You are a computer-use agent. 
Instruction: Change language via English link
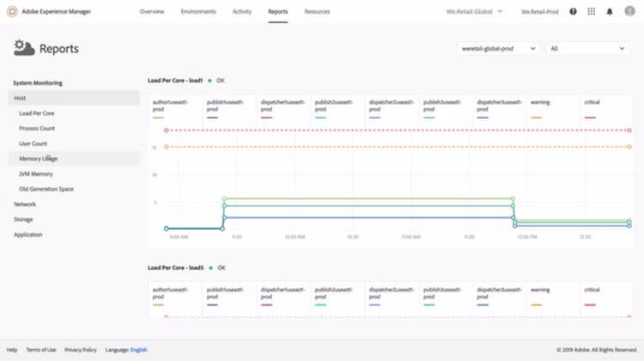click(x=139, y=350)
